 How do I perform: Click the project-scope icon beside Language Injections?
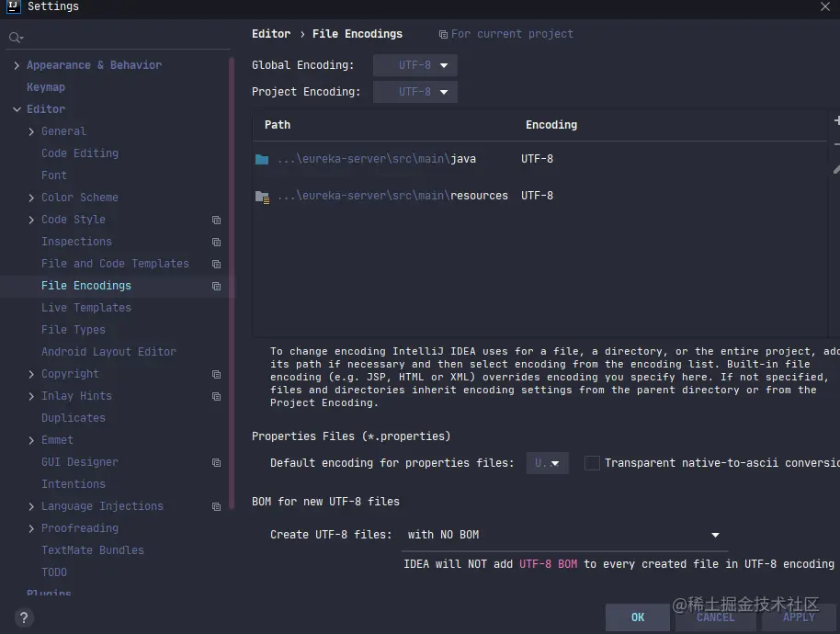click(216, 506)
